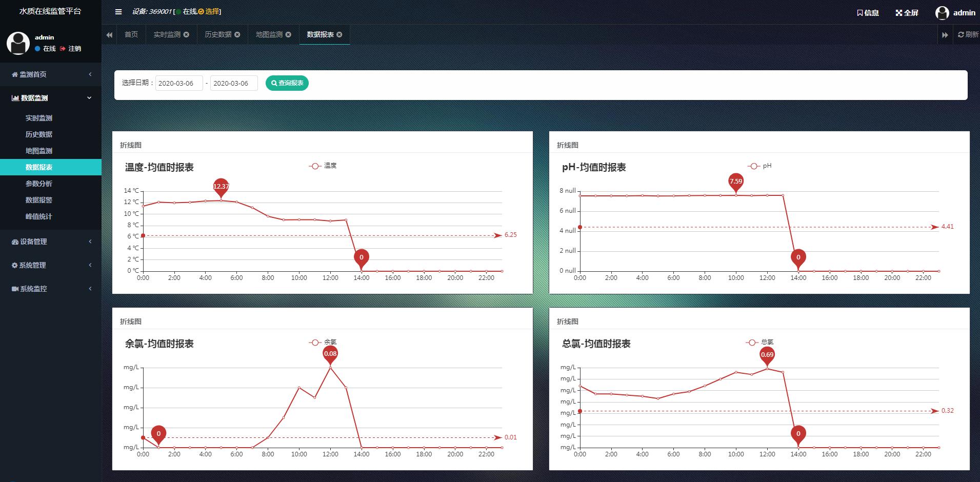Close the 数据报表 tab
Viewport: 980px width, 482px height.
point(339,35)
